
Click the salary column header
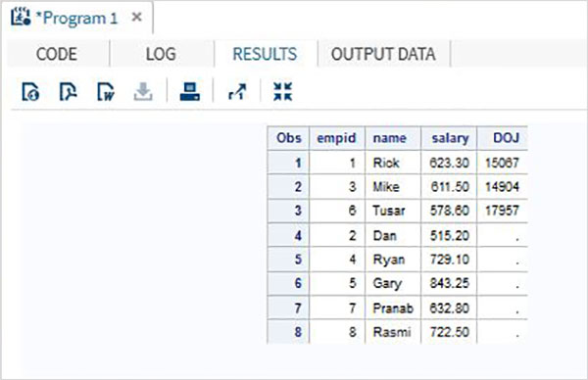point(450,138)
